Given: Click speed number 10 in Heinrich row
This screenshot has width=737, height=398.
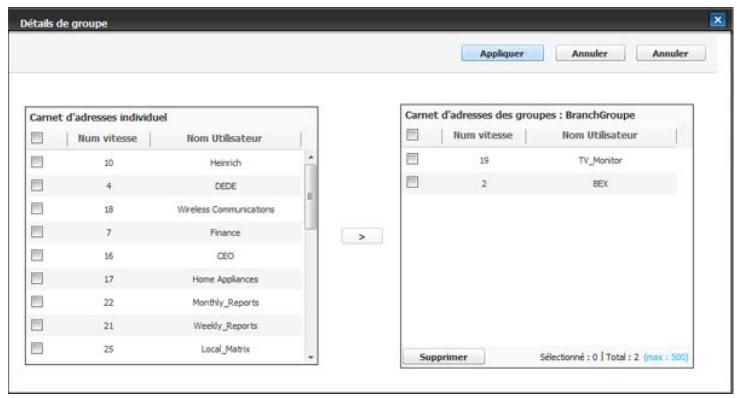Looking at the screenshot, I should point(109,163).
